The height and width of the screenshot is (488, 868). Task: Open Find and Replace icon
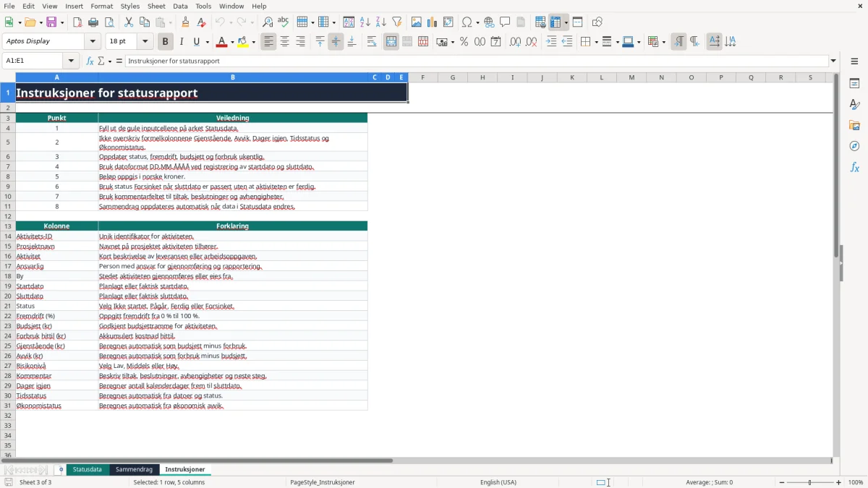268,22
